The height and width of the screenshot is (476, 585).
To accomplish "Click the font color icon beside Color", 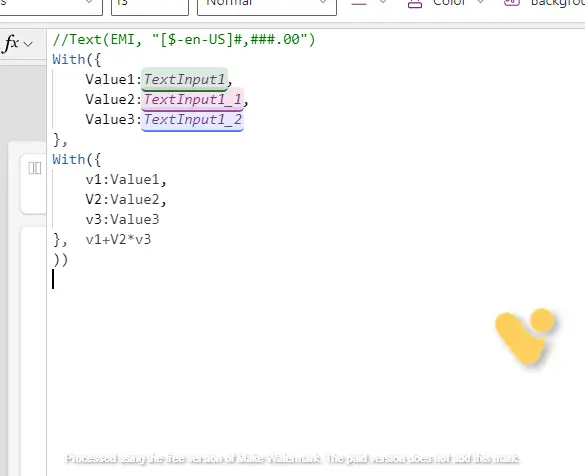I will pyautogui.click(x=415, y=4).
